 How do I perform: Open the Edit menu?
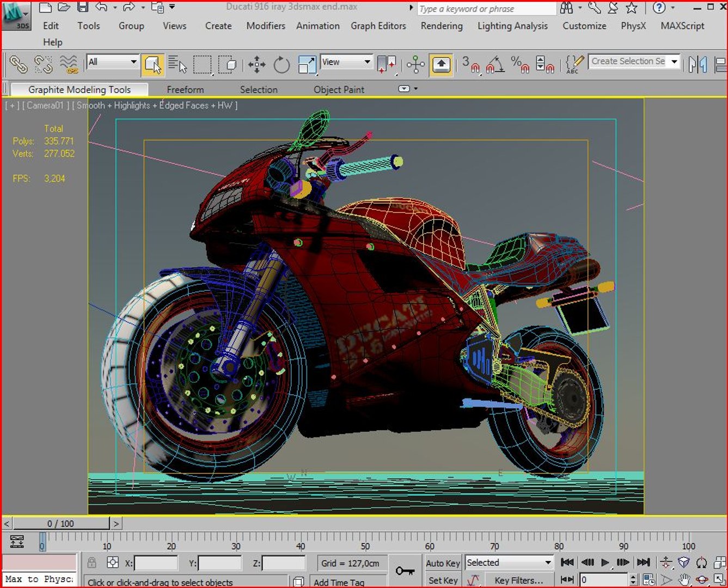click(x=51, y=26)
